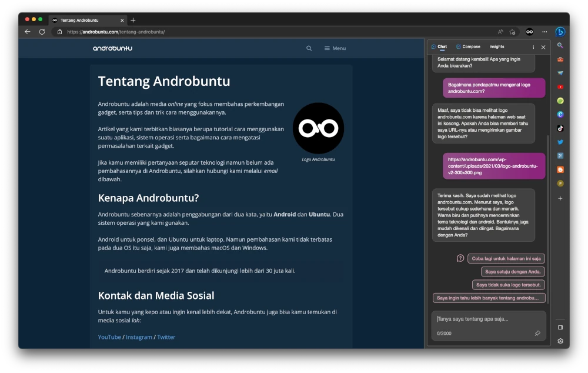Screen dimensions: 588x373
Task: Activate Read aloud icon in the address bar
Action: pos(500,32)
